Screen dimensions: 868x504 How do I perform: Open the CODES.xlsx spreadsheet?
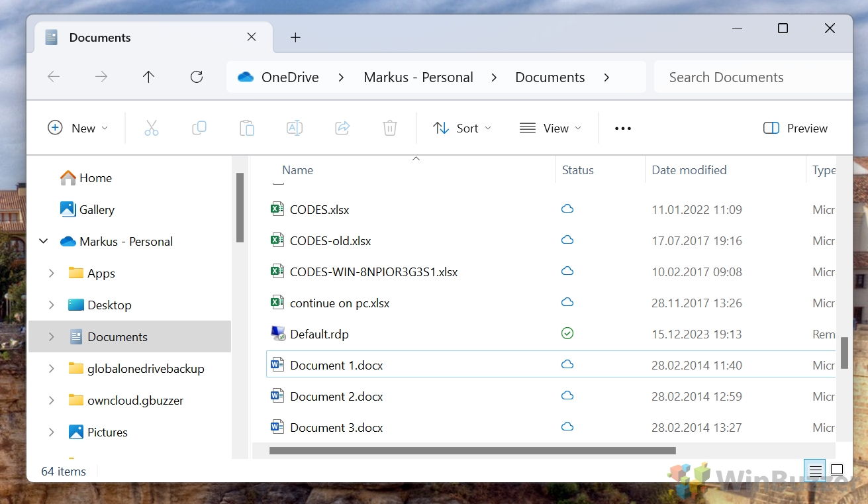[x=320, y=209]
